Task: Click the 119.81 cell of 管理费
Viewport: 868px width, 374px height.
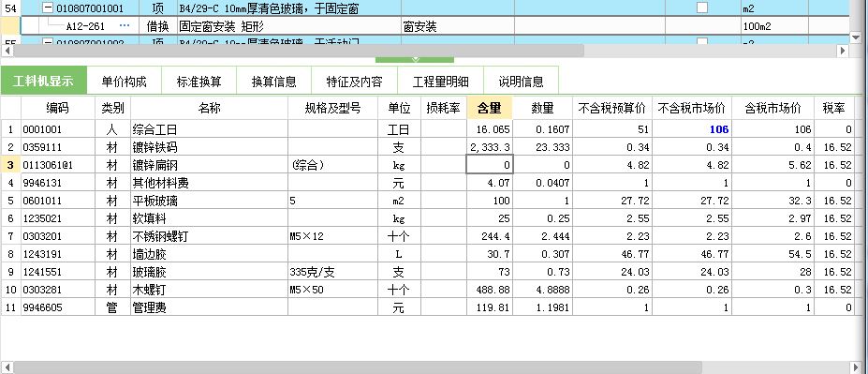Action: [490, 307]
